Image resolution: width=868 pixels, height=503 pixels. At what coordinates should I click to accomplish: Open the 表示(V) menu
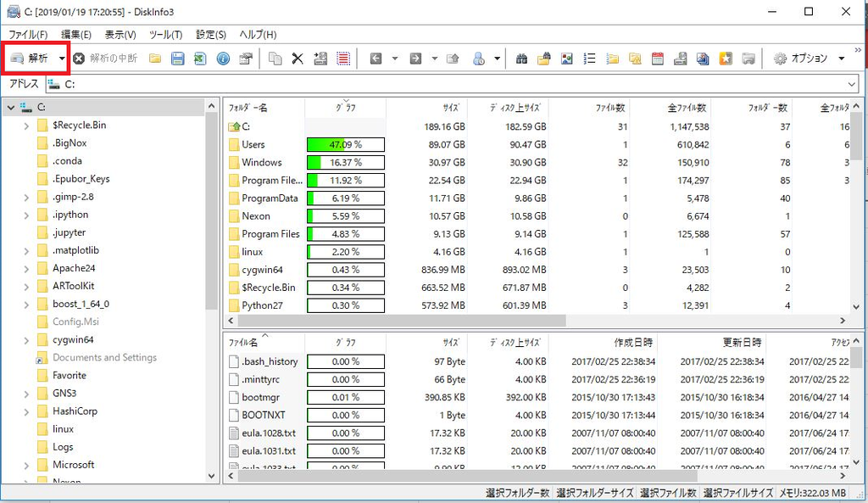point(120,34)
